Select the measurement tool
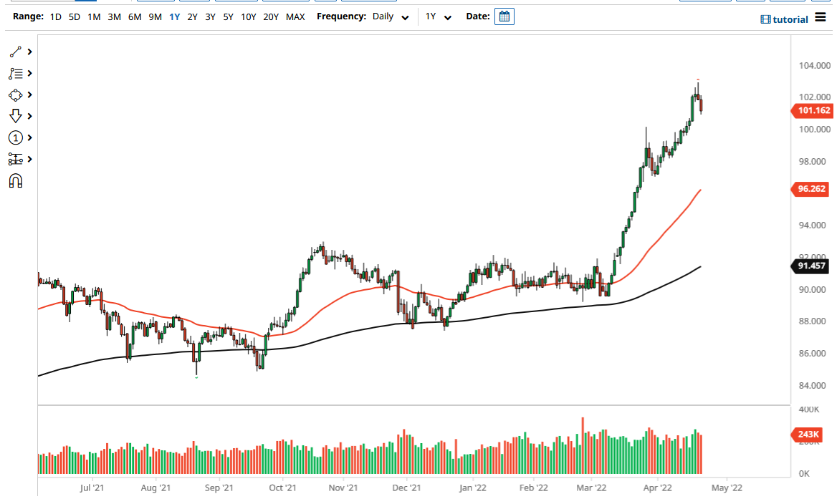Viewport: 837px width, 504px height. (14, 159)
